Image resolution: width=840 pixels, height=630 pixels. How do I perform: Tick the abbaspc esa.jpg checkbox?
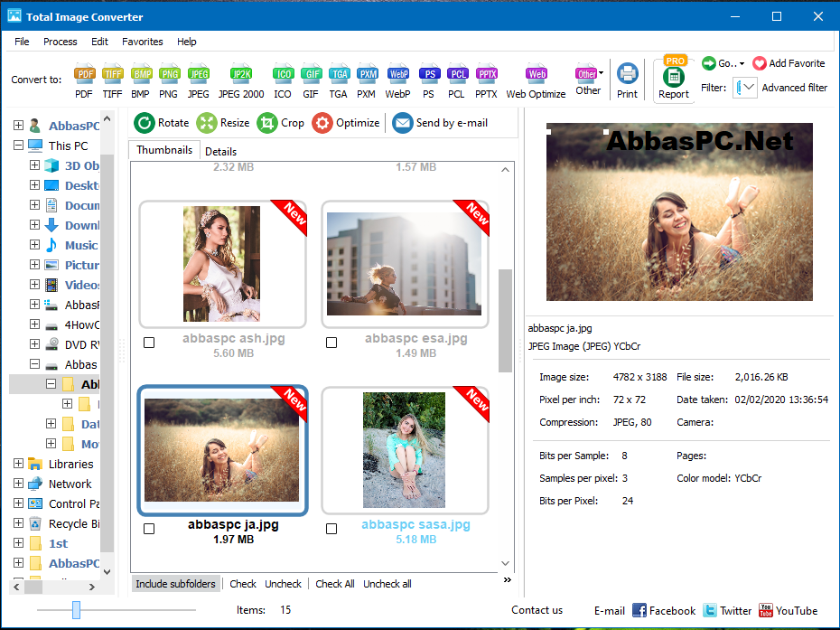[331, 343]
